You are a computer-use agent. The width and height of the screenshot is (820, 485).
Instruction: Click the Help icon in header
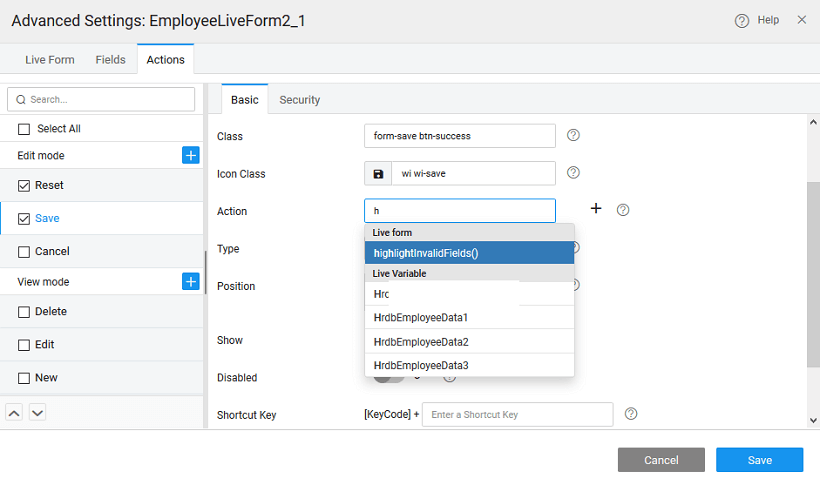click(742, 20)
